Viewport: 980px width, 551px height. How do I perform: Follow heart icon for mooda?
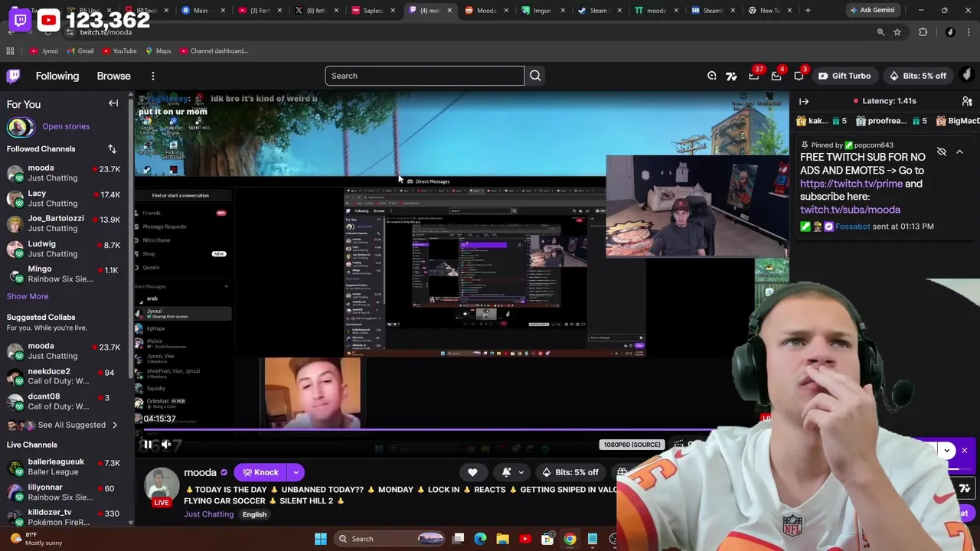click(472, 472)
